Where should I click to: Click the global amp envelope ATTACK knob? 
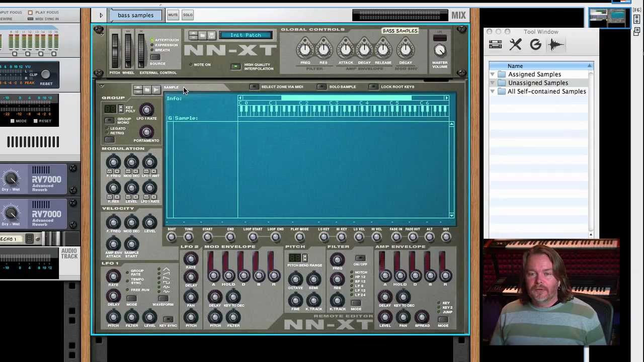point(346,50)
